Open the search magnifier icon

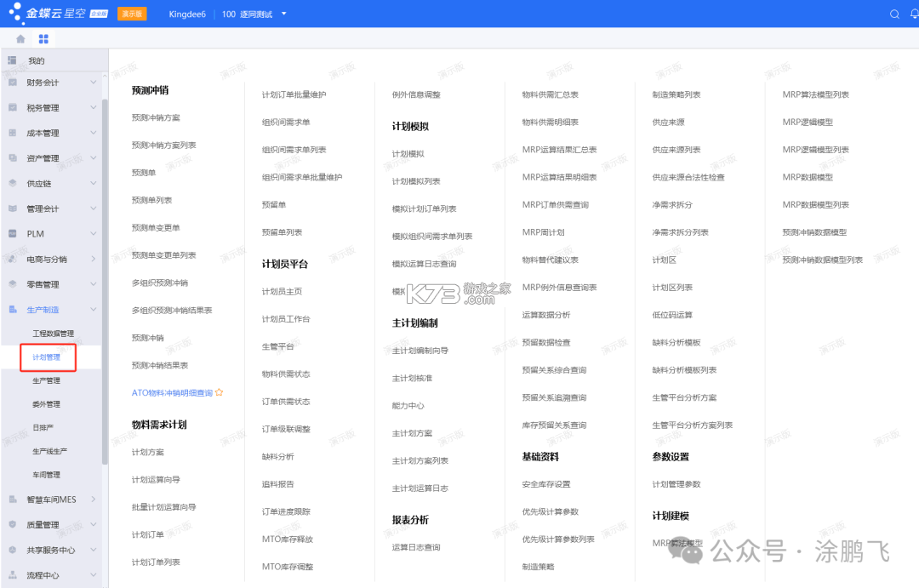tap(894, 14)
